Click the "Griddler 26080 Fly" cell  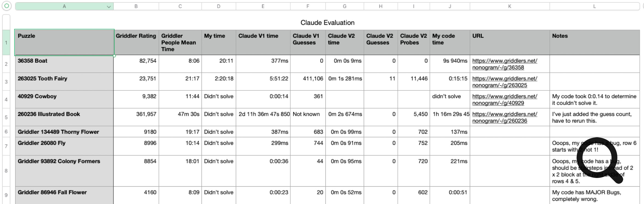pyautogui.click(x=64, y=146)
